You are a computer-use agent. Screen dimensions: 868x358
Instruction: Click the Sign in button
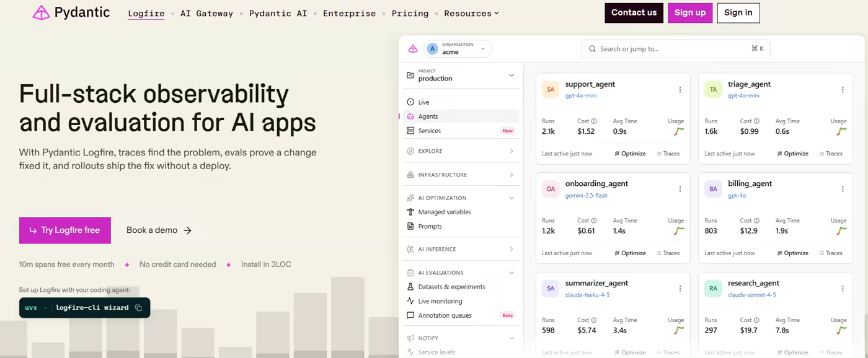tap(738, 13)
